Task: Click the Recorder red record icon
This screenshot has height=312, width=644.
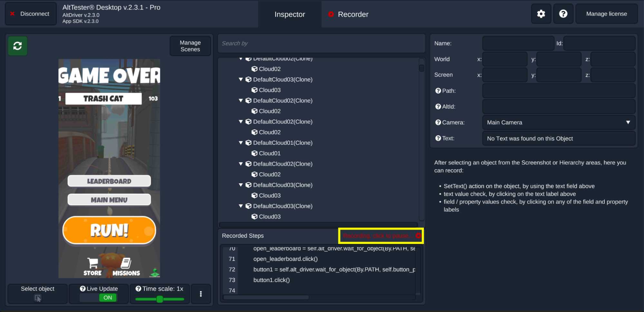Action: (331, 14)
